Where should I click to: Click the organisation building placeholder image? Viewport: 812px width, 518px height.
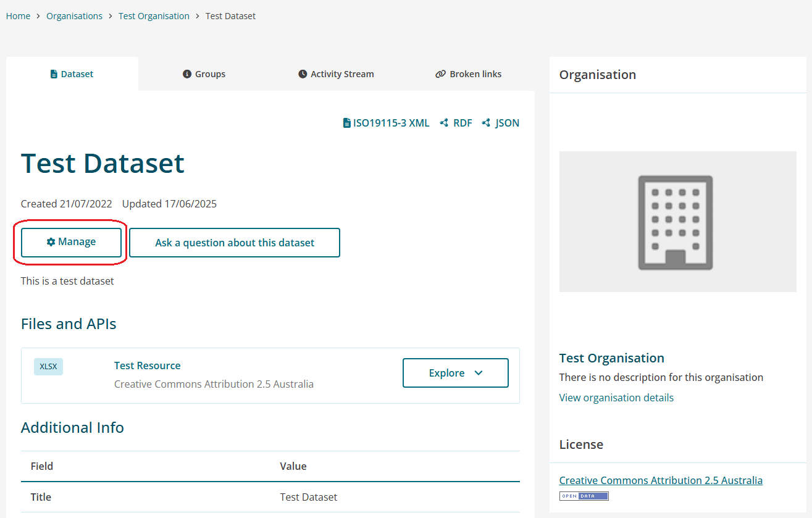pyautogui.click(x=677, y=222)
